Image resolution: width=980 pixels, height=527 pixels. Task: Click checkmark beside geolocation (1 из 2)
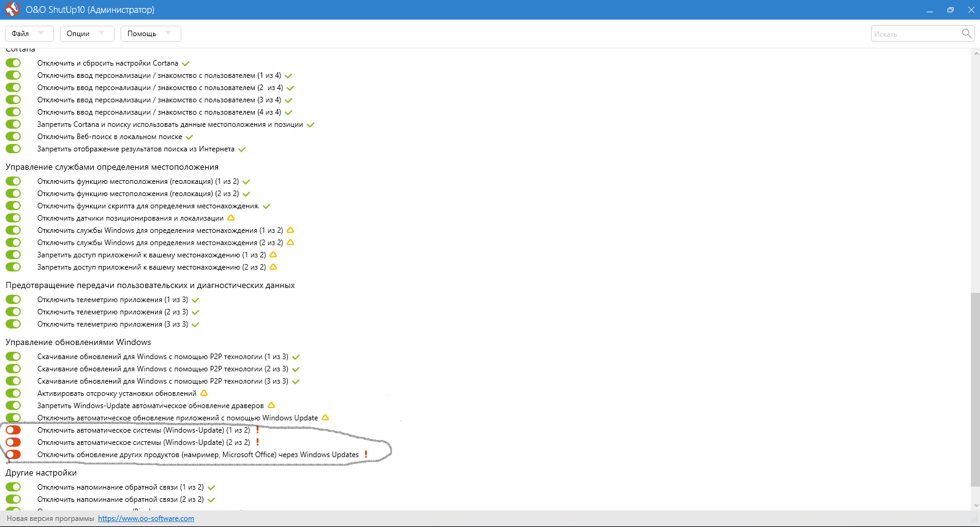246,181
